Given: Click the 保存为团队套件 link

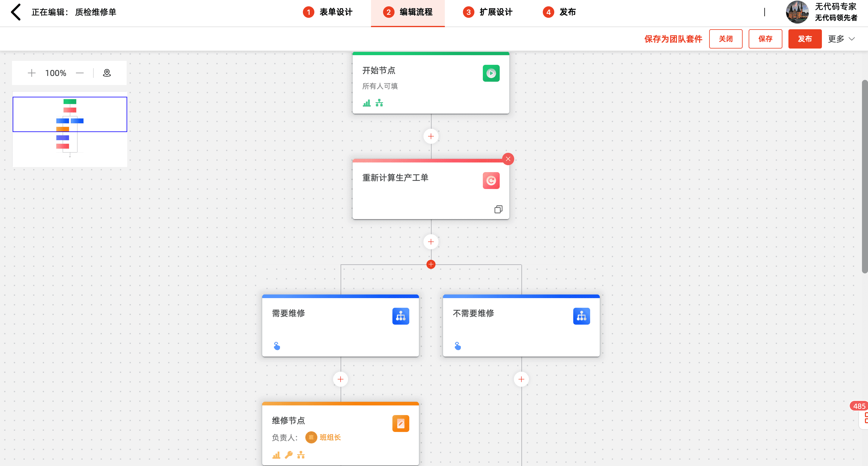Looking at the screenshot, I should [673, 39].
